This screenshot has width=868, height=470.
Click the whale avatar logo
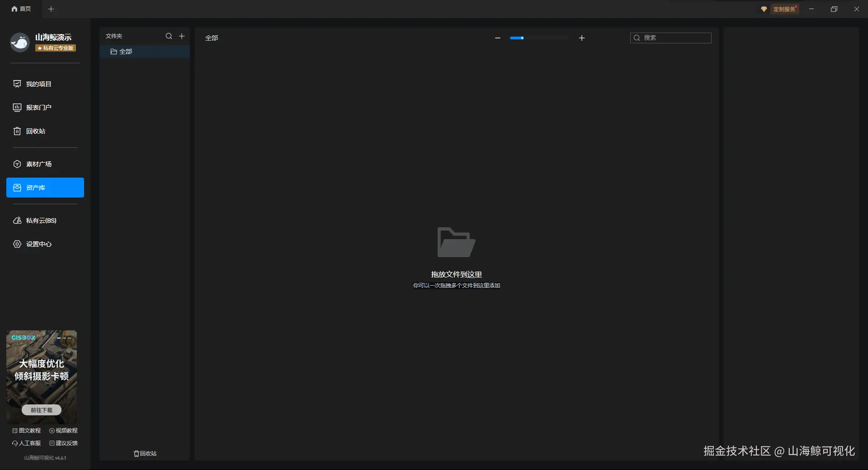20,42
